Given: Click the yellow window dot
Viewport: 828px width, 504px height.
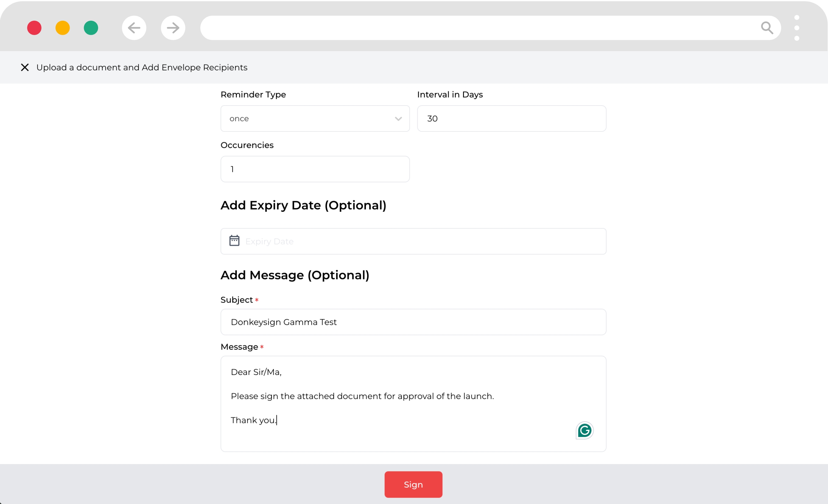Looking at the screenshot, I should click(x=62, y=28).
